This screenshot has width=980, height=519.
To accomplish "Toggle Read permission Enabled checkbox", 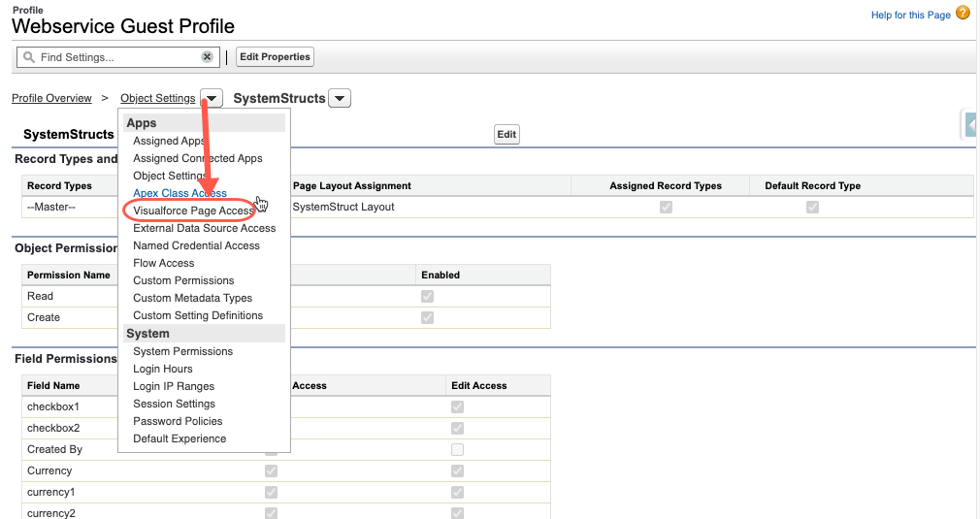I will point(427,296).
